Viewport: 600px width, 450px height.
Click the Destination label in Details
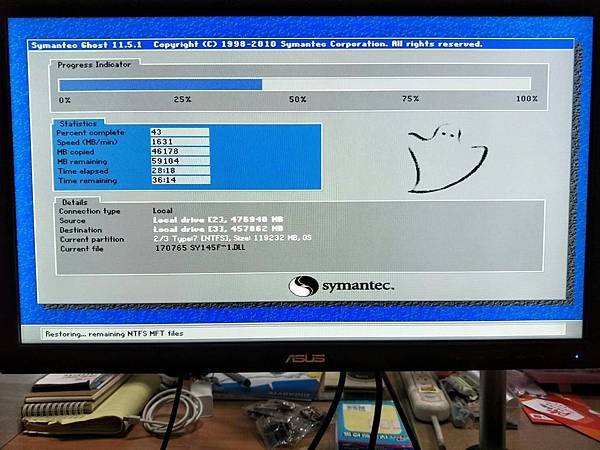[x=81, y=230]
